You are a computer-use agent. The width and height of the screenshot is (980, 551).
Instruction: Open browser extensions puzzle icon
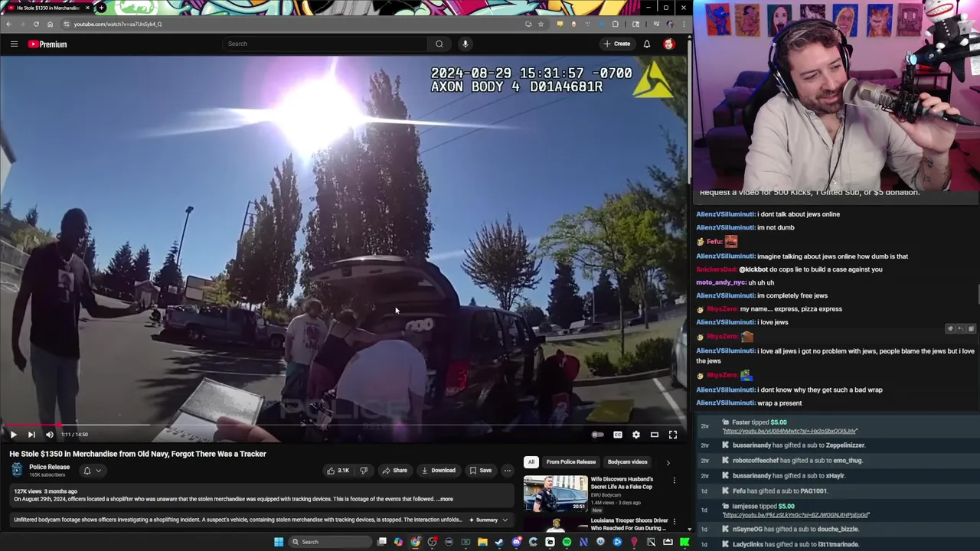coord(615,24)
